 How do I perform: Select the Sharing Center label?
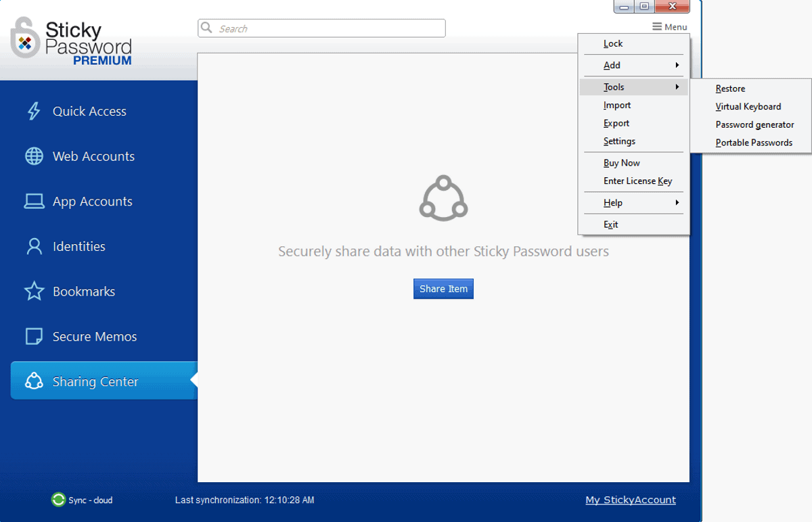click(95, 381)
